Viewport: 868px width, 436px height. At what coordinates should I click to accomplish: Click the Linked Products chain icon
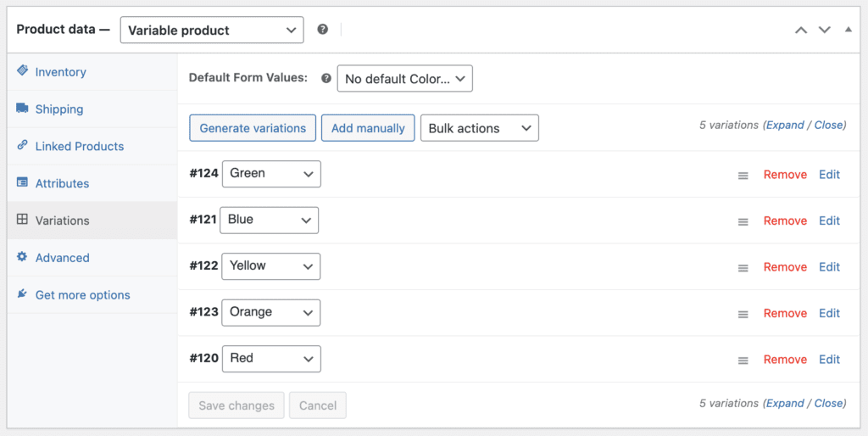point(22,145)
